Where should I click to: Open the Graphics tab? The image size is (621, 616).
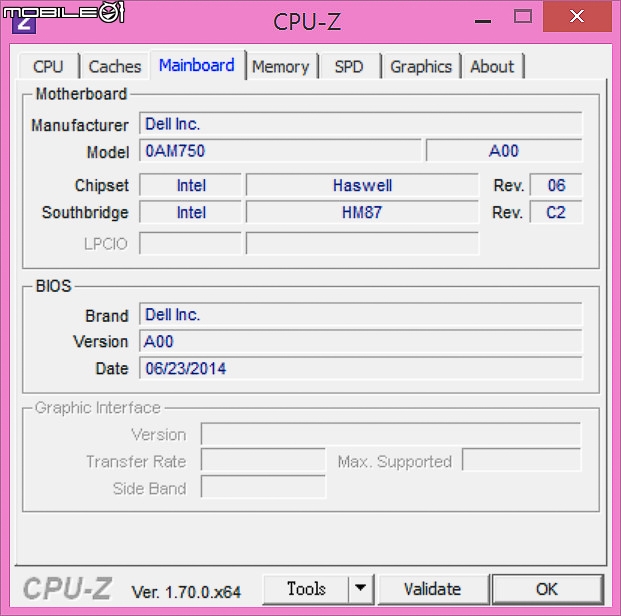[x=421, y=66]
